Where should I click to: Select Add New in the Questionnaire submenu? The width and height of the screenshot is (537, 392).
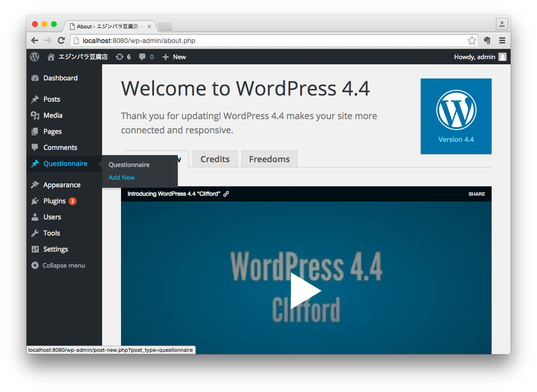coord(121,177)
